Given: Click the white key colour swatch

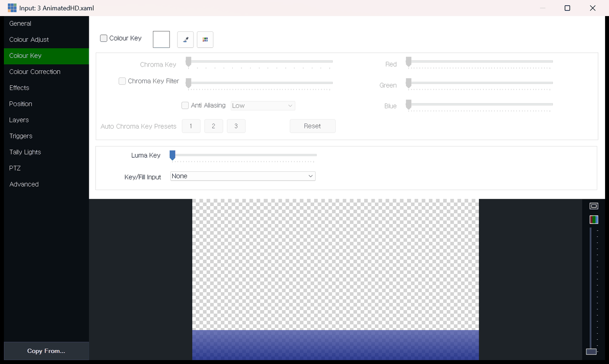Looking at the screenshot, I should [x=161, y=40].
